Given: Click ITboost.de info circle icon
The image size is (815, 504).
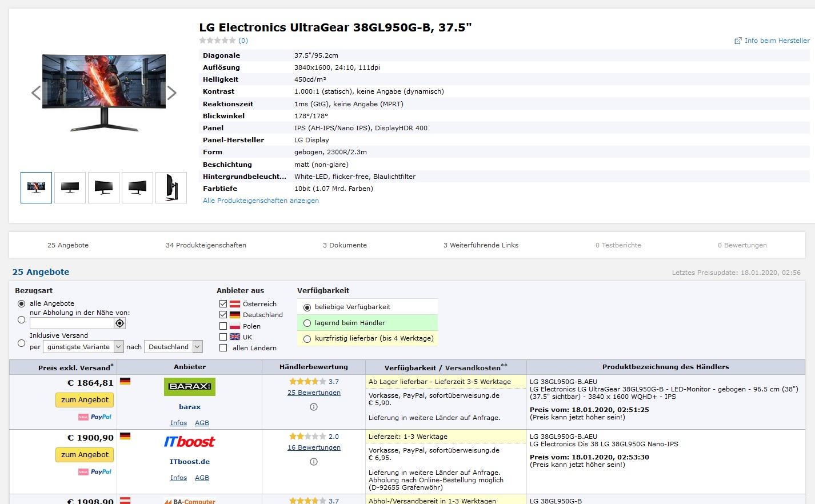Looking at the screenshot, I should (x=314, y=462).
